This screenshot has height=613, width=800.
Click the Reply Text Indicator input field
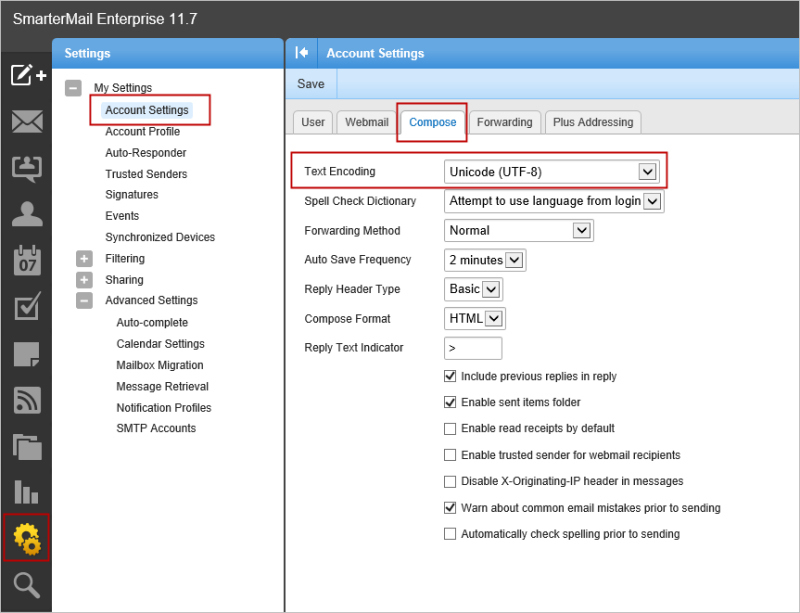tap(473, 348)
